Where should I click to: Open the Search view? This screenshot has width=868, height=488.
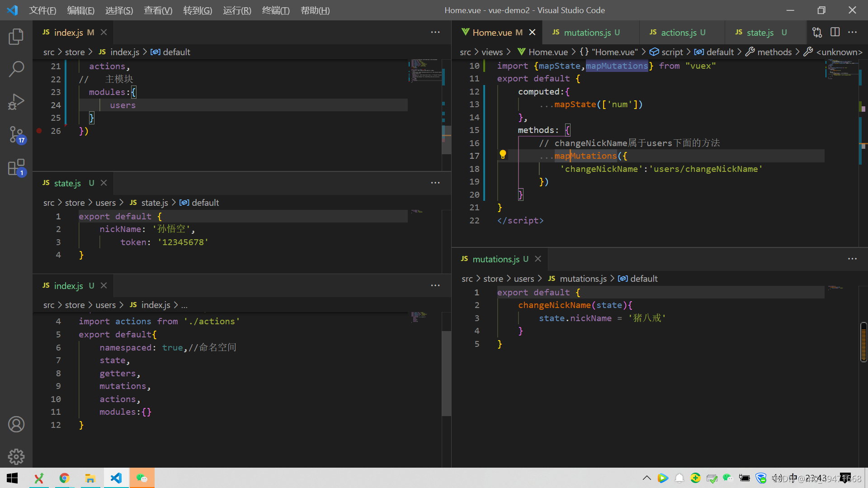[x=16, y=69]
